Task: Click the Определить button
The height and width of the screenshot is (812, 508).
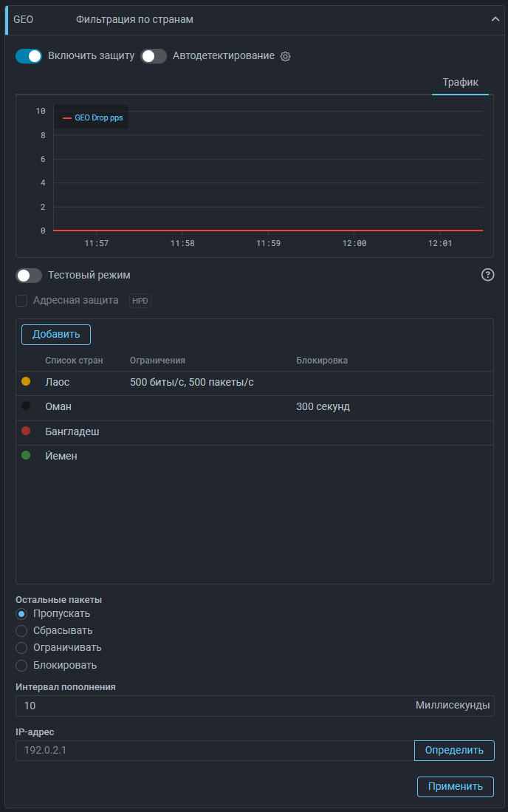Action: [x=454, y=751]
